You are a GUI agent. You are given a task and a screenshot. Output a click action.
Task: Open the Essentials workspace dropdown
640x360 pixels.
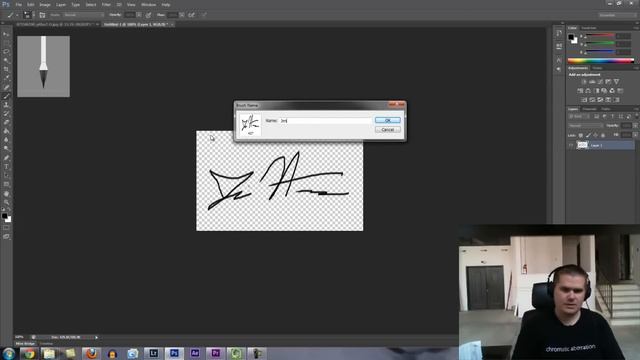(x=617, y=15)
